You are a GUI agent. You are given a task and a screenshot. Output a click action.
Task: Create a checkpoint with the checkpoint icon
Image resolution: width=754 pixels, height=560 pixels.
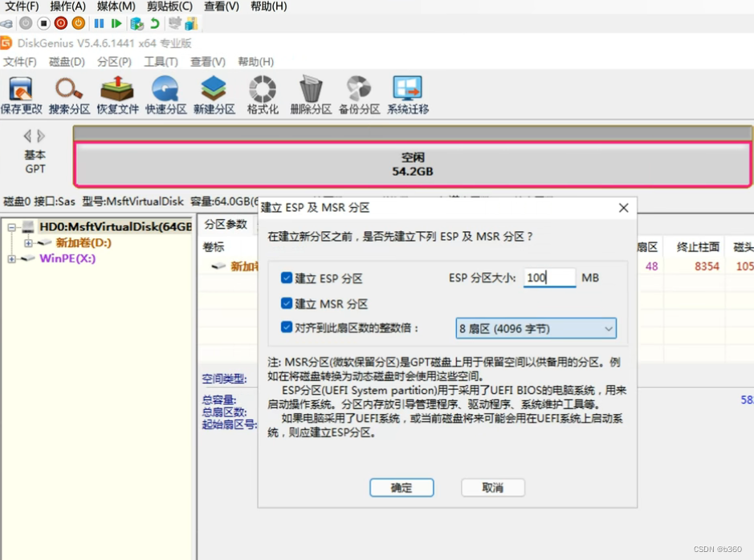[137, 23]
